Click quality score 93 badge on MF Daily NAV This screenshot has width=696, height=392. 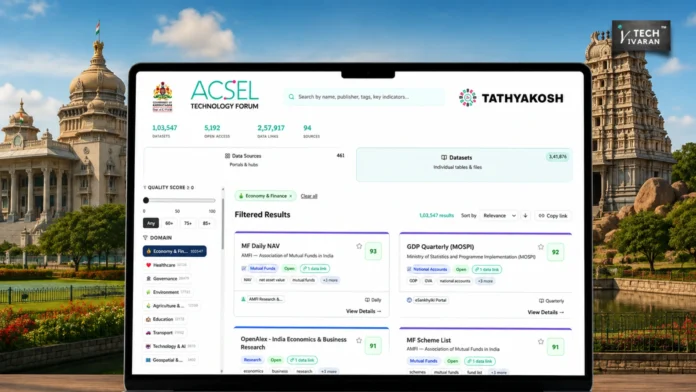click(x=373, y=251)
